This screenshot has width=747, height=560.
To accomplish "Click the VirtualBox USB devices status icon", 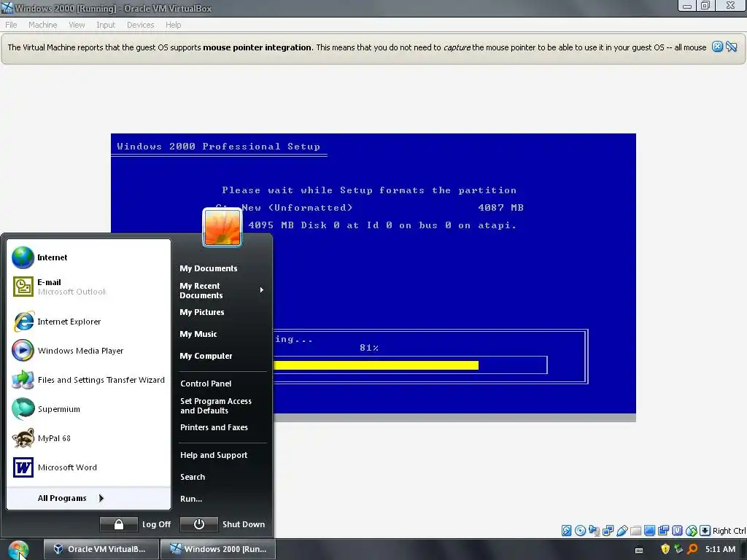I will (x=622, y=531).
